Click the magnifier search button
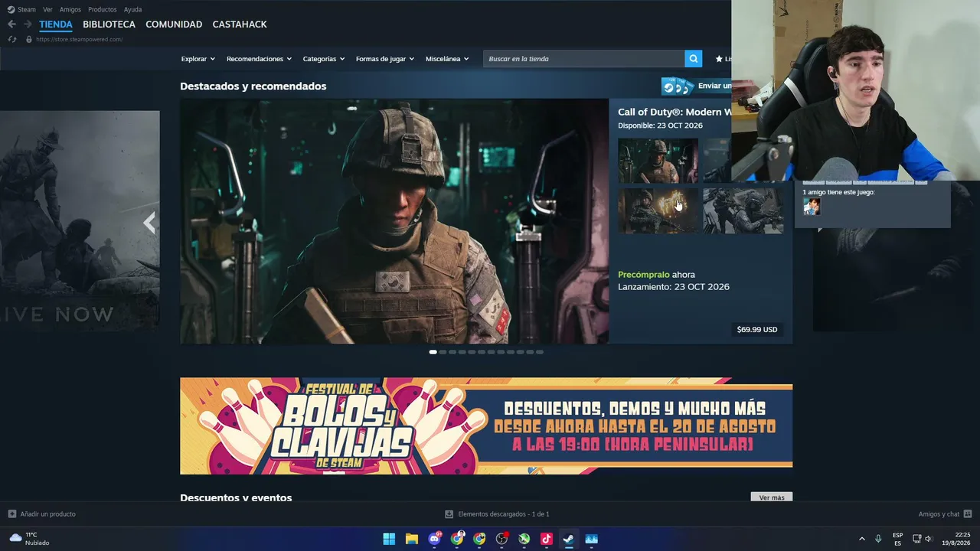Screen dimensions: 980x551 point(694,59)
